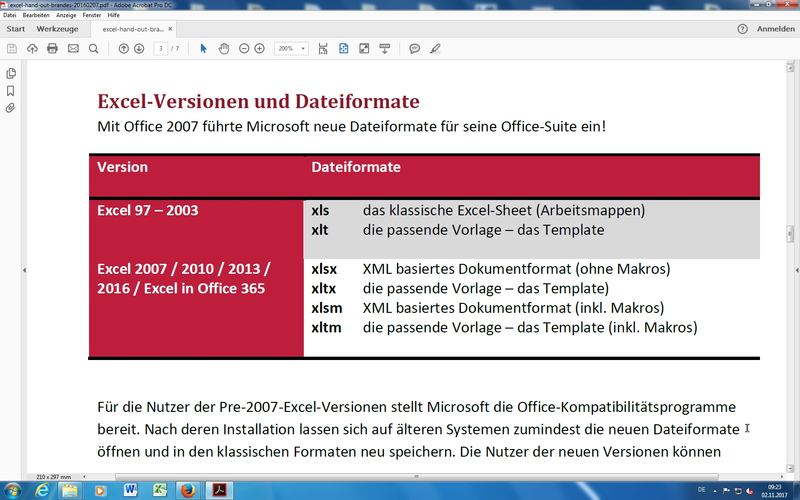The width and height of the screenshot is (800, 500).
Task: Open the bookmarks panel icon
Action: [x=10, y=91]
